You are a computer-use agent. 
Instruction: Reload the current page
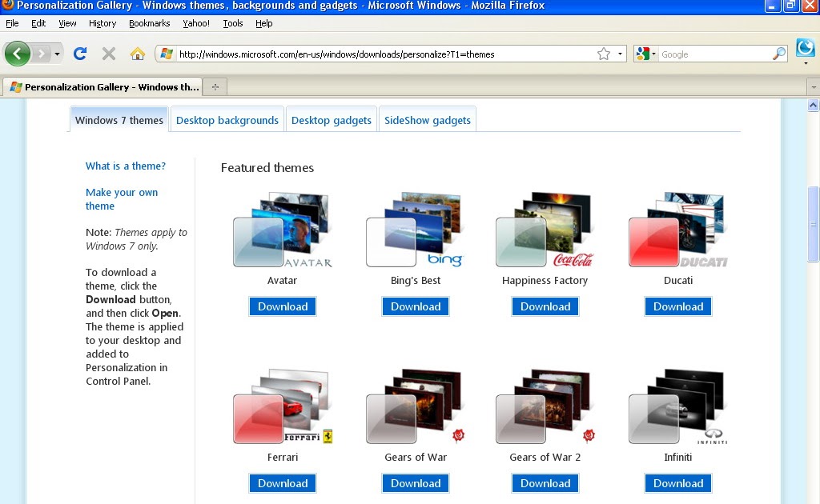click(x=80, y=54)
